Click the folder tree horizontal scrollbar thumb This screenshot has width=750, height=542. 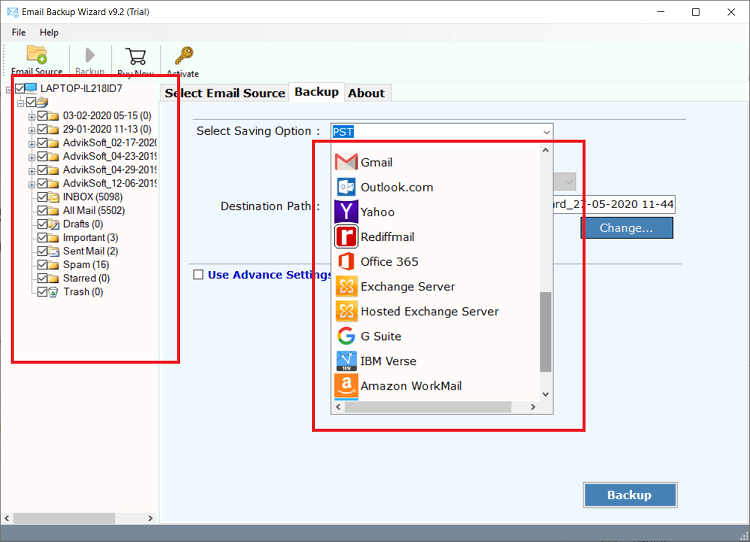[x=64, y=518]
